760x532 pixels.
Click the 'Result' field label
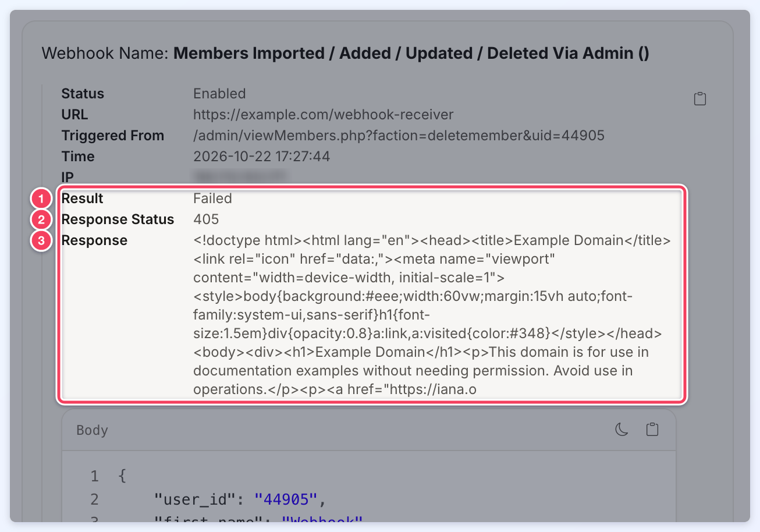[x=82, y=198]
